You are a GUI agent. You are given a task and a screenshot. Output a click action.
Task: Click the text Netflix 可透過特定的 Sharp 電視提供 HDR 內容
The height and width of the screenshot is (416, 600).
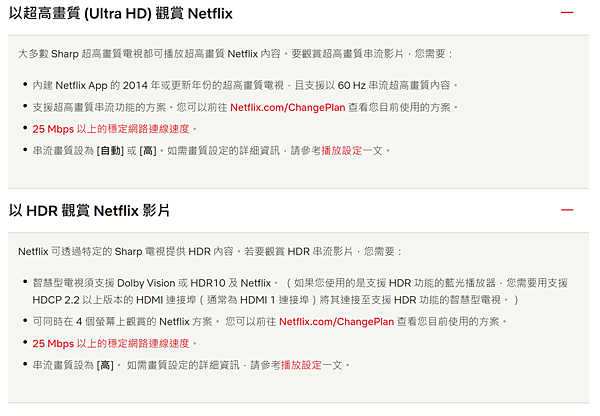tap(126, 251)
